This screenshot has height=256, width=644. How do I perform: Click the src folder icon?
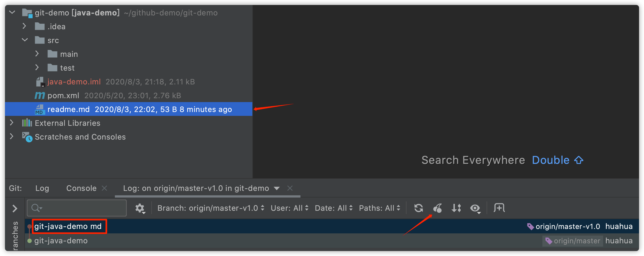pos(40,40)
